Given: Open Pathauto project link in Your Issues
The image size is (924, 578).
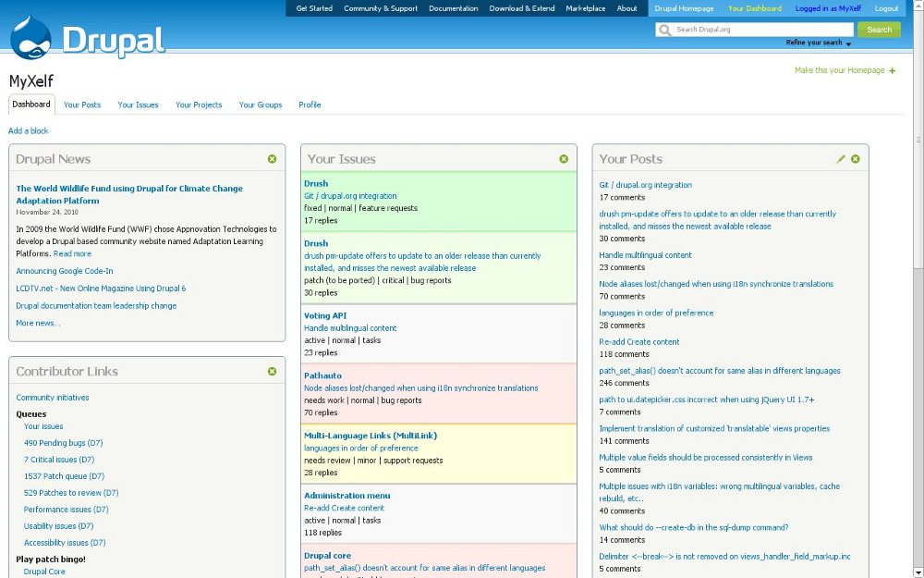Looking at the screenshot, I should [322, 375].
